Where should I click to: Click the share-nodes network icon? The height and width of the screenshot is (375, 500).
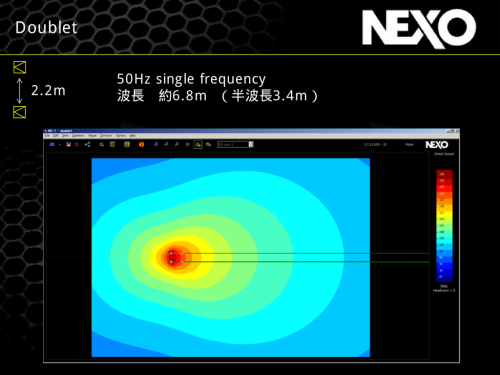pos(88,144)
